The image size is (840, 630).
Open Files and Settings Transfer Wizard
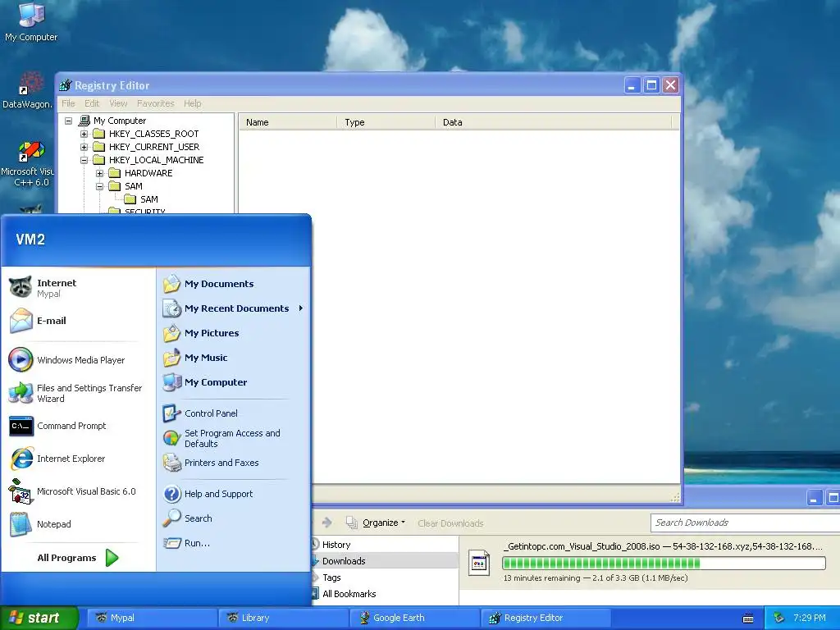(76, 393)
